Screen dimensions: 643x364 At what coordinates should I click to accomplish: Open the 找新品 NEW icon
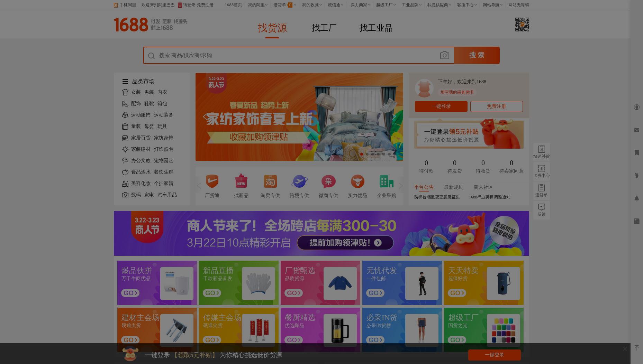pos(241,181)
